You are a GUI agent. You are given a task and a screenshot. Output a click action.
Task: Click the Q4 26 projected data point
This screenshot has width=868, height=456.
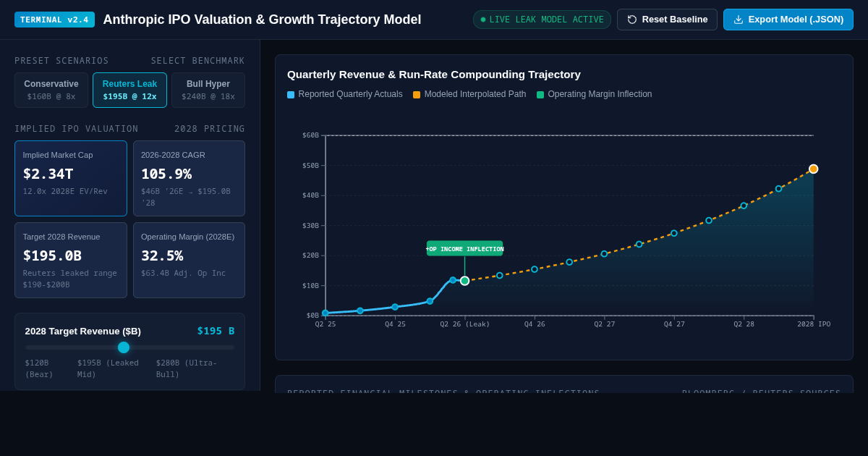(535, 269)
